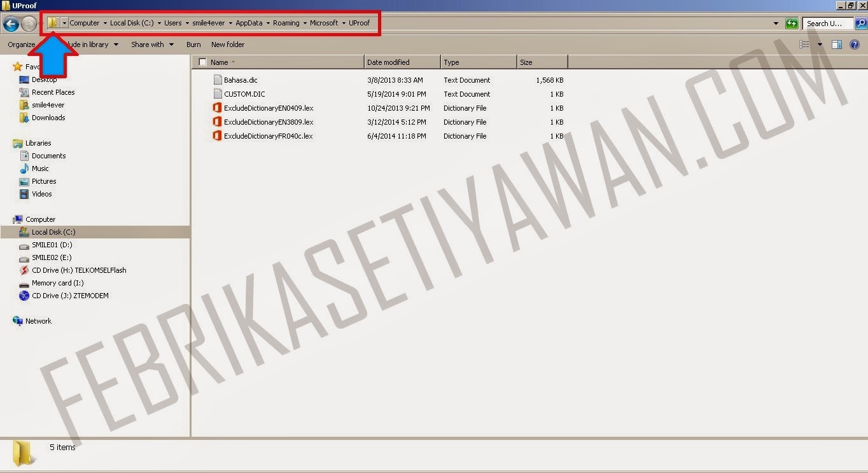The height and width of the screenshot is (473, 868).
Task: Tick the select-all checkbox in header
Action: pyautogui.click(x=202, y=62)
